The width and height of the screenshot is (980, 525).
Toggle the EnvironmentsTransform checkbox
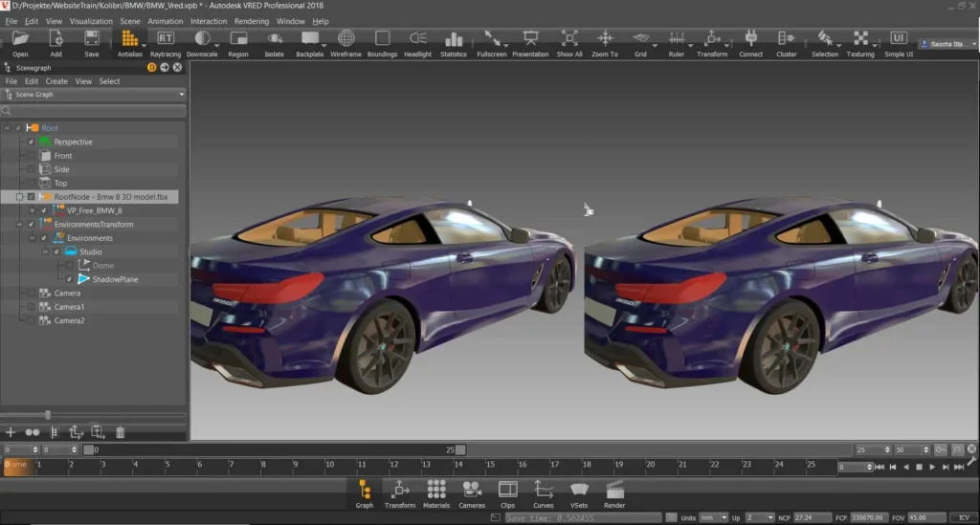tap(31, 224)
